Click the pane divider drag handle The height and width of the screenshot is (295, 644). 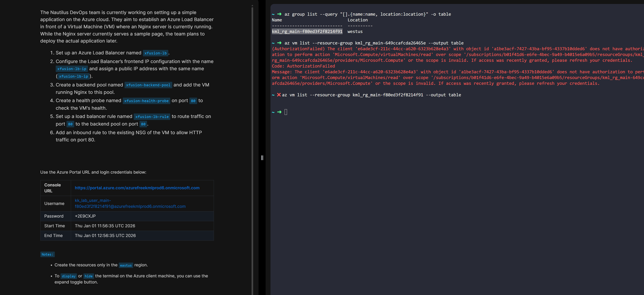click(262, 158)
